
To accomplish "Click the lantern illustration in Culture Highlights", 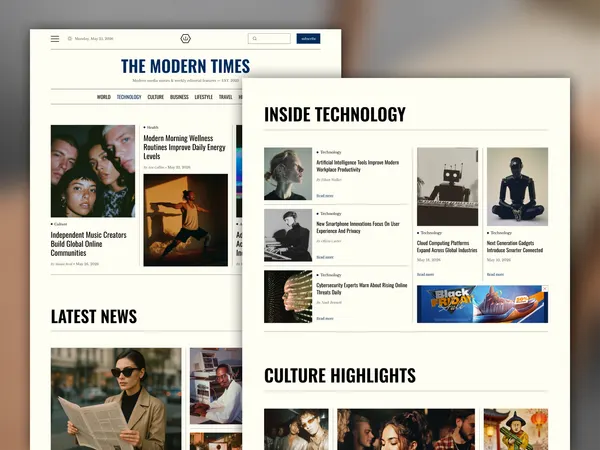I will [x=516, y=429].
